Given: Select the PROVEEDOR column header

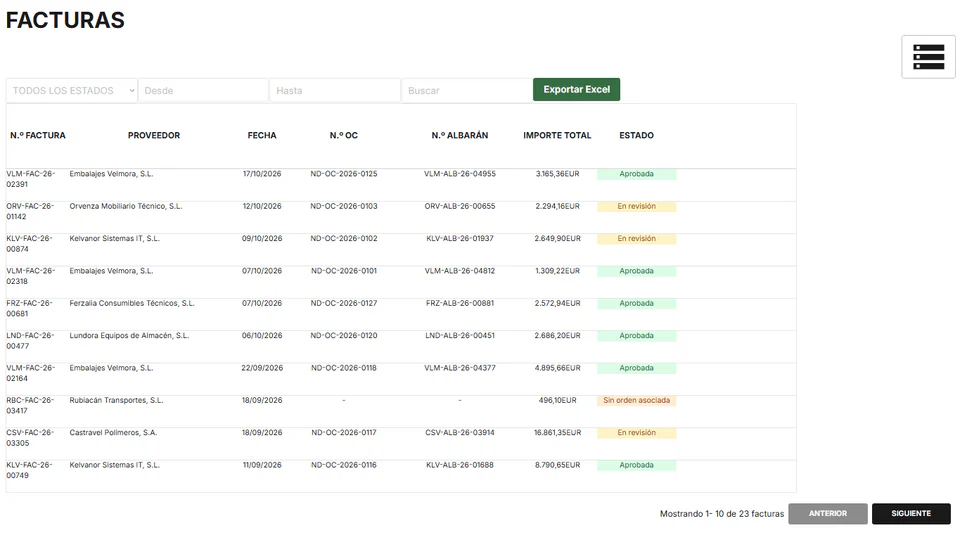Looking at the screenshot, I should (x=154, y=135).
